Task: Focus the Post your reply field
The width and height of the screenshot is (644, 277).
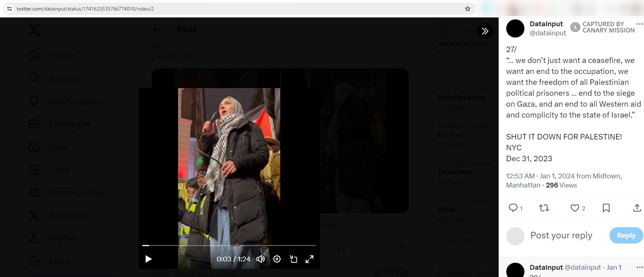Action: pos(561,236)
